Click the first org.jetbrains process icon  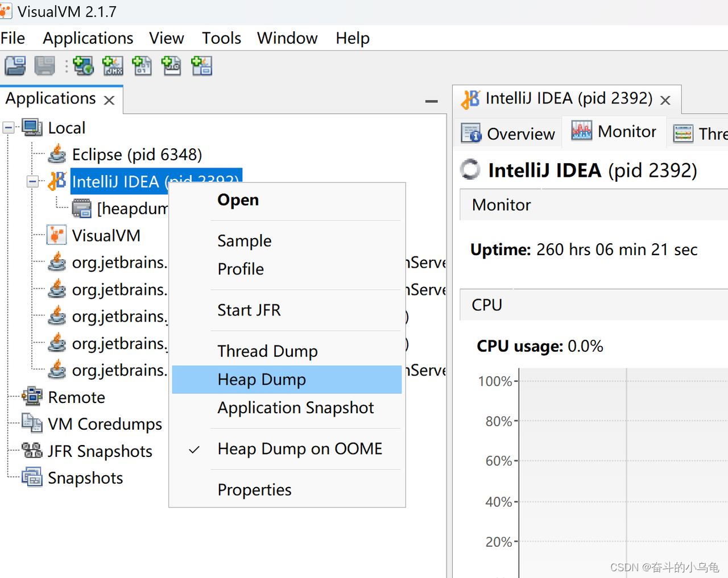pos(57,262)
